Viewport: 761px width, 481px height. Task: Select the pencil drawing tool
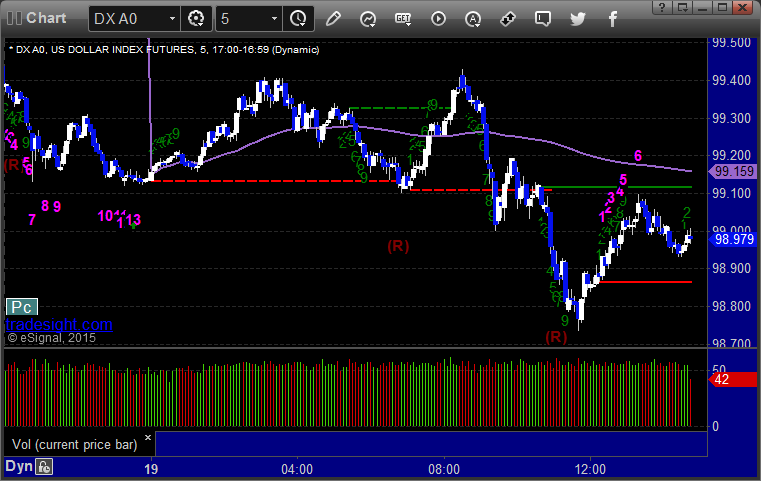(x=333, y=19)
